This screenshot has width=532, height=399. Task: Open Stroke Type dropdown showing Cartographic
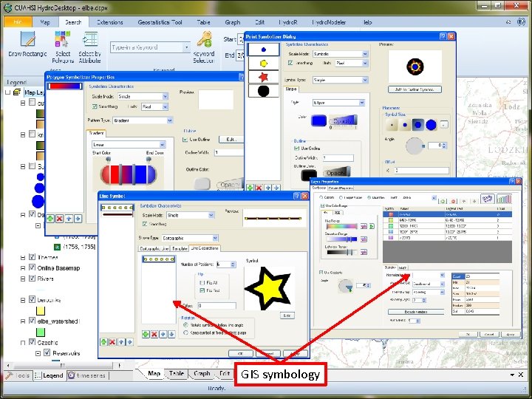coord(215,238)
